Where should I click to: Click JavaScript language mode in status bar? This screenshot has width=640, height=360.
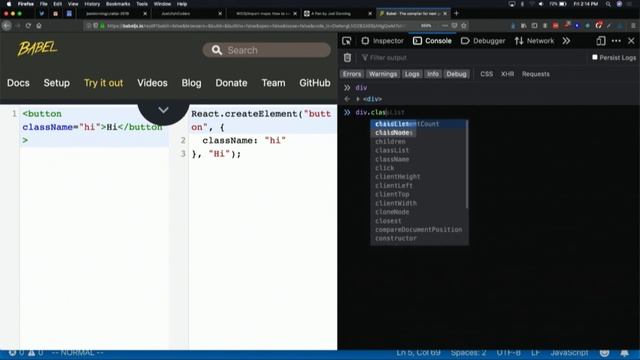569,353
